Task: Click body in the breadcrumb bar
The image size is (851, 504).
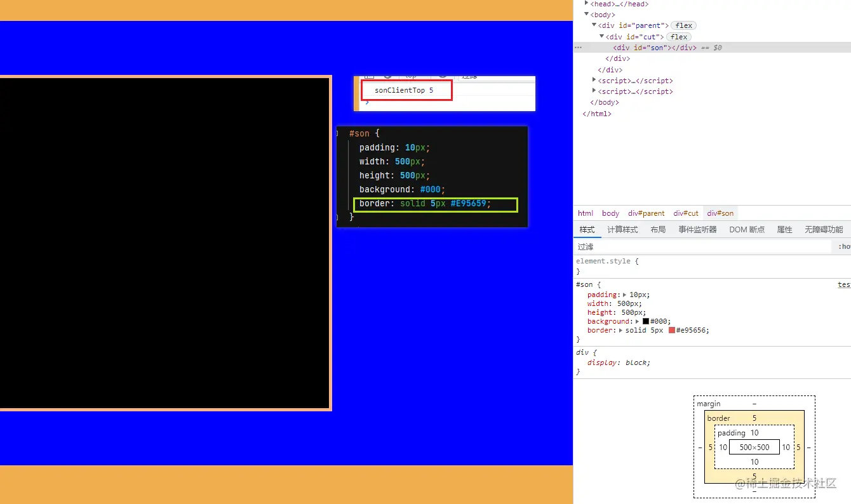Action: point(610,213)
